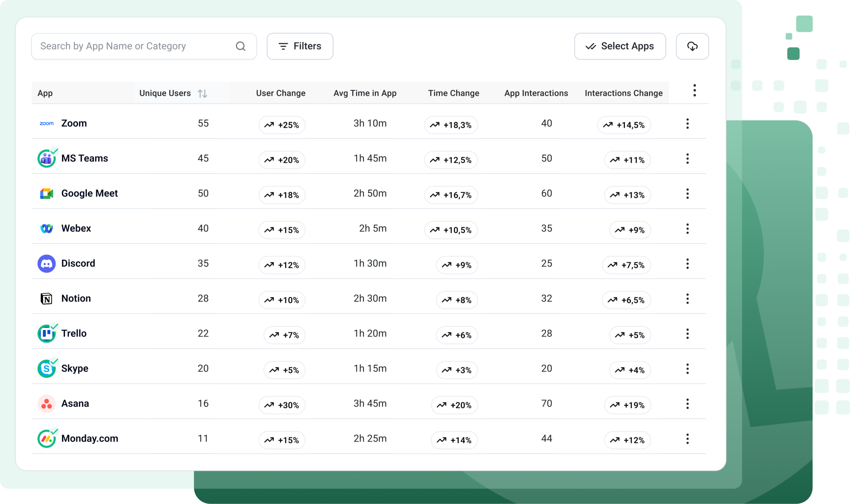The image size is (850, 504).
Task: Select the Webex app name
Action: point(76,228)
